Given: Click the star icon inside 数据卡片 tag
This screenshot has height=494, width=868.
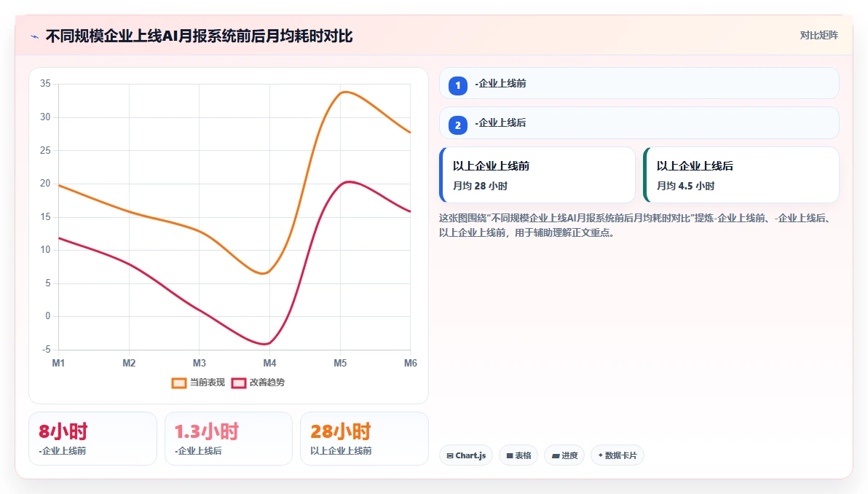Looking at the screenshot, I should click(x=601, y=455).
